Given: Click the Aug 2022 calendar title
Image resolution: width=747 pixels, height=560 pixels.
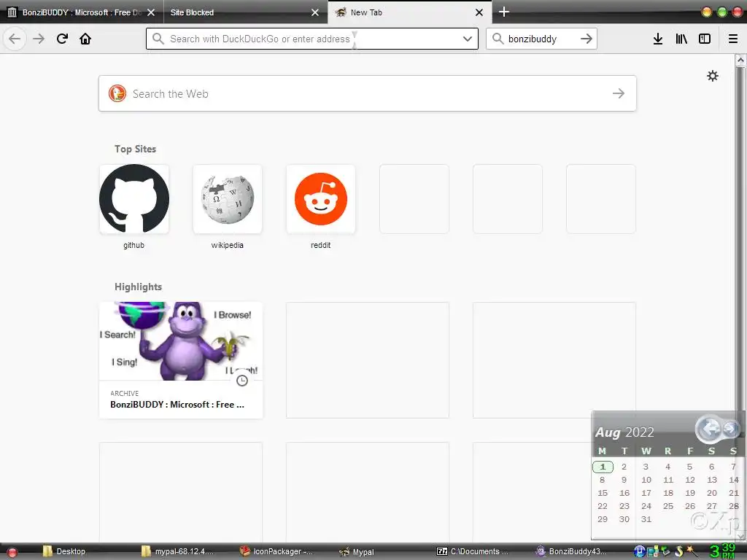Looking at the screenshot, I should tap(624, 432).
